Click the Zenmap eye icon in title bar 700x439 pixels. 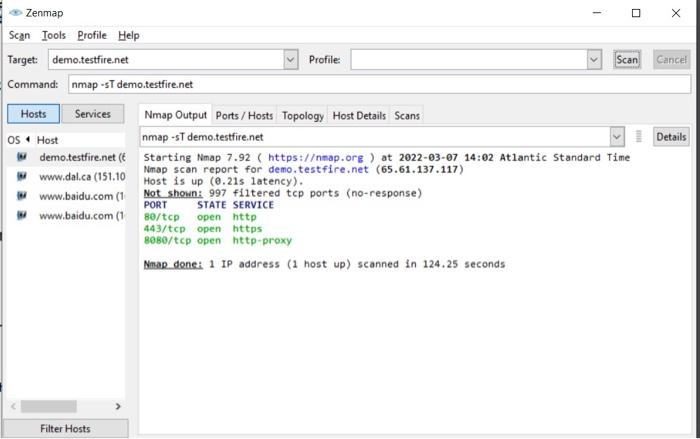point(15,13)
